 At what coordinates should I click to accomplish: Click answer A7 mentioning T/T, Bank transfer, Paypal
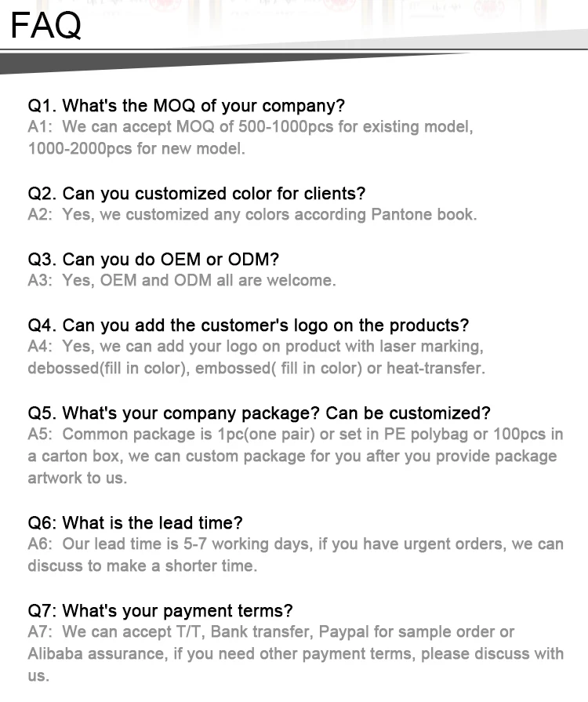point(270,631)
